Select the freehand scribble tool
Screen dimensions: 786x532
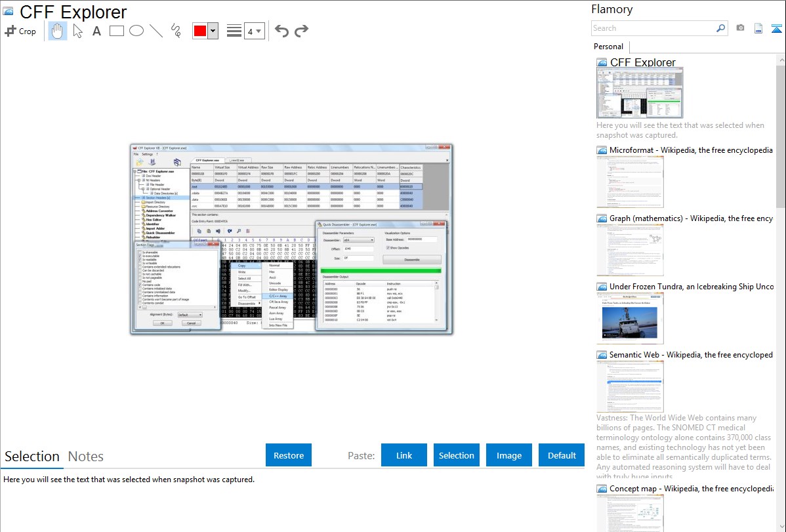(176, 31)
